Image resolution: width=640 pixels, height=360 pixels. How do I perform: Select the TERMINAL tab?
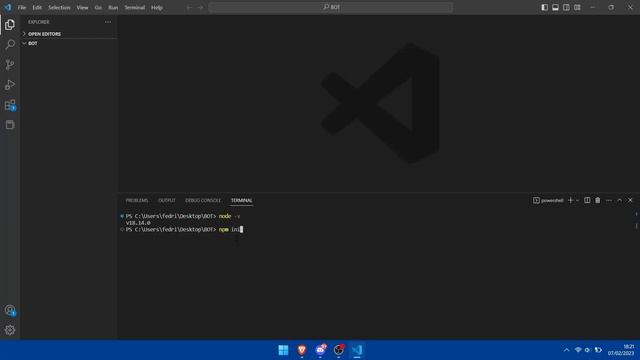pos(242,200)
